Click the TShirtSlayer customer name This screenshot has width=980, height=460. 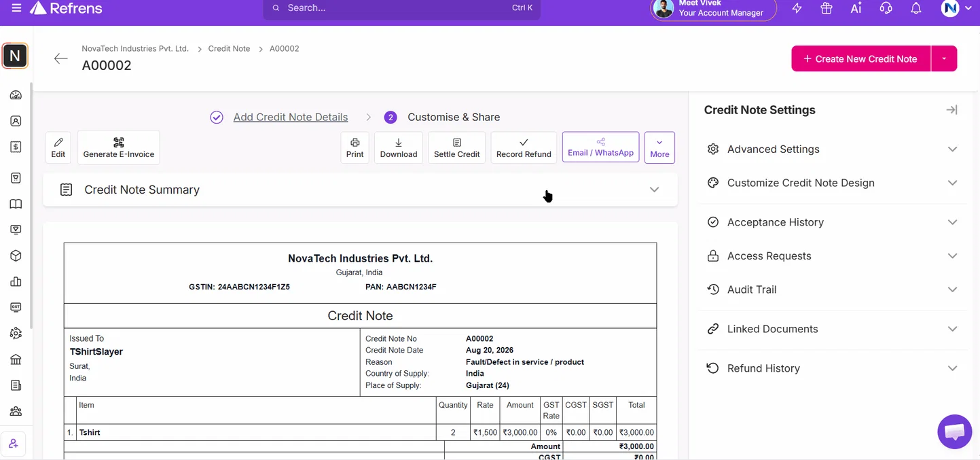pos(96,352)
